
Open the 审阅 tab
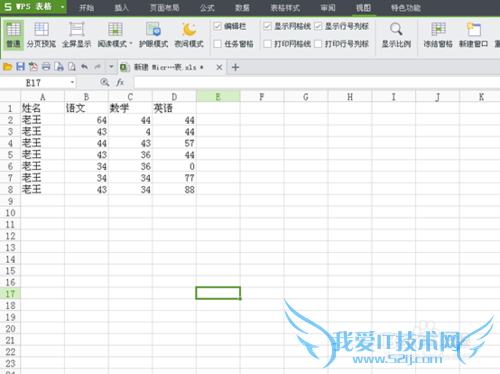point(328,8)
